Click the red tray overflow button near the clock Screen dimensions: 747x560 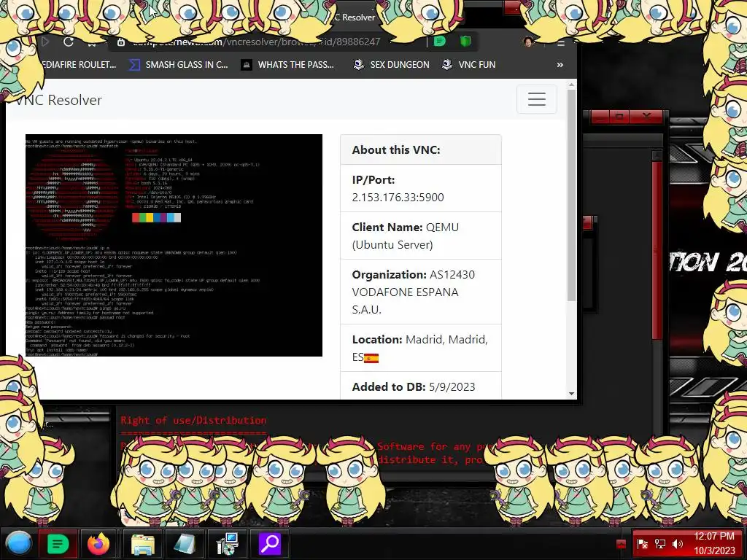coord(621,544)
